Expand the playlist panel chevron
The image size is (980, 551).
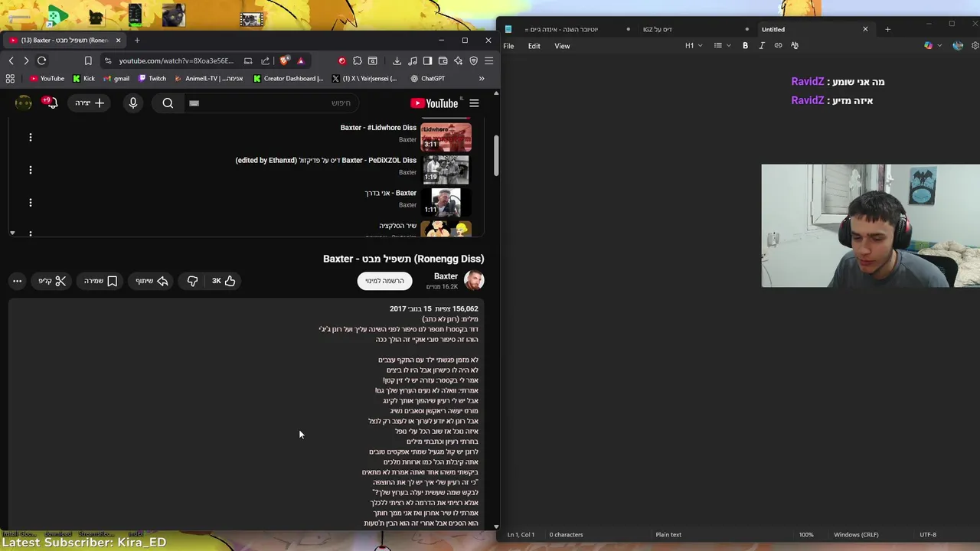(x=12, y=233)
